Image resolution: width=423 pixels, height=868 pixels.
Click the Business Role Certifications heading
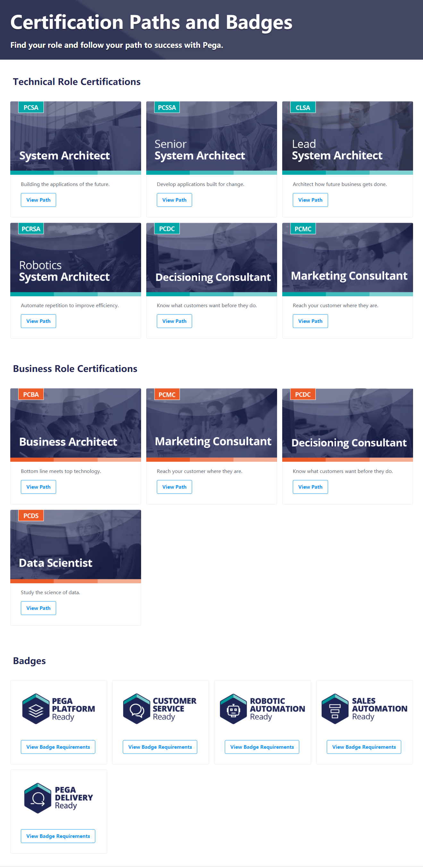click(x=75, y=369)
